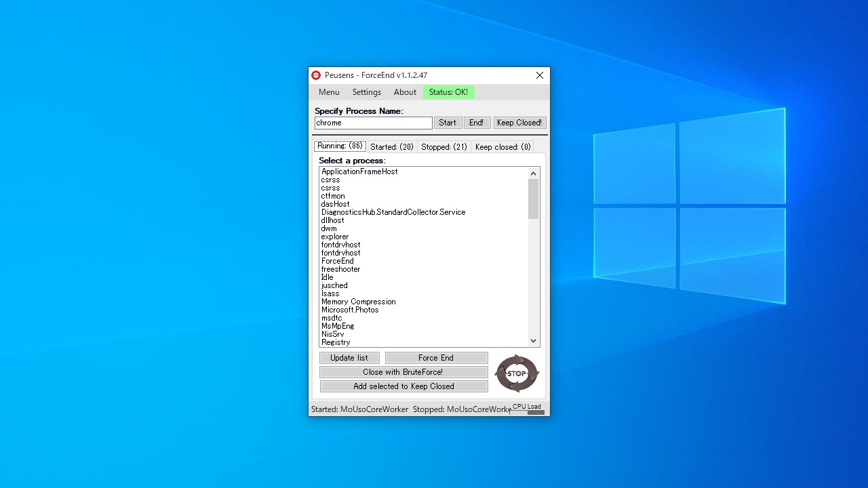The image size is (868, 488).
Task: Select the dwm process
Action: pos(329,228)
